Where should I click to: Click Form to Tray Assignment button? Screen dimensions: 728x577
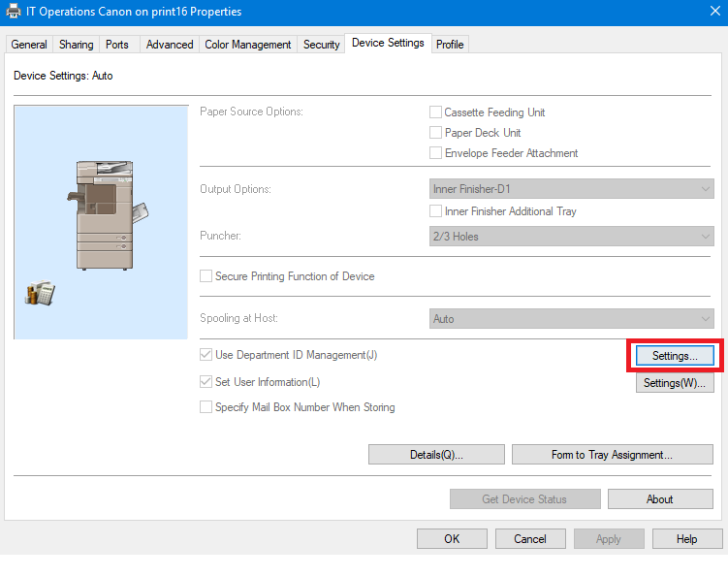pos(613,455)
